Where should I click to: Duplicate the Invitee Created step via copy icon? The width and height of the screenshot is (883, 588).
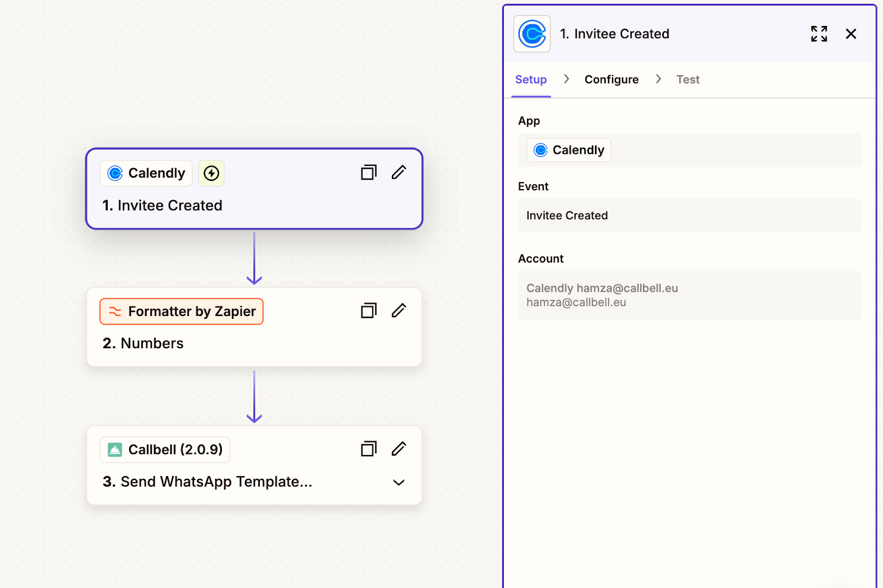[369, 173]
